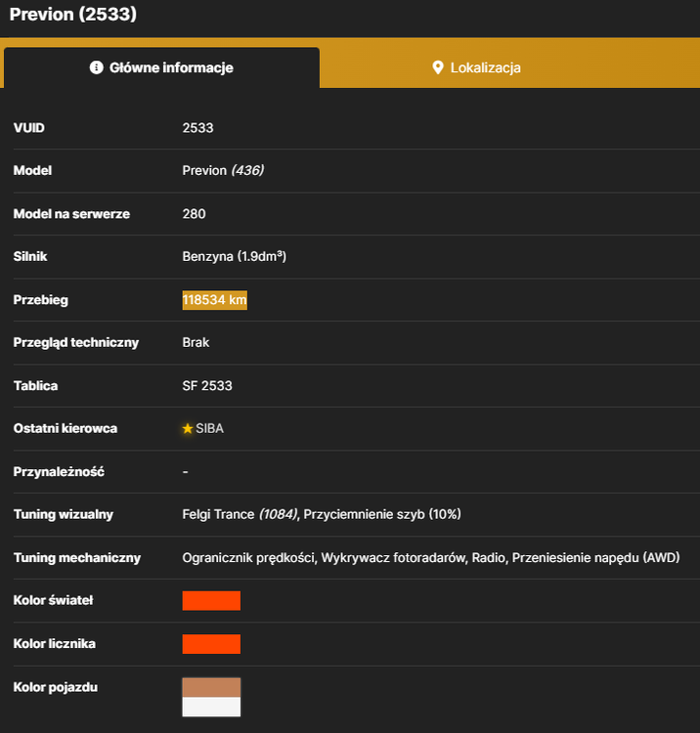Select the Kolor licznika orange swatch
The height and width of the screenshot is (733, 700).
[211, 644]
